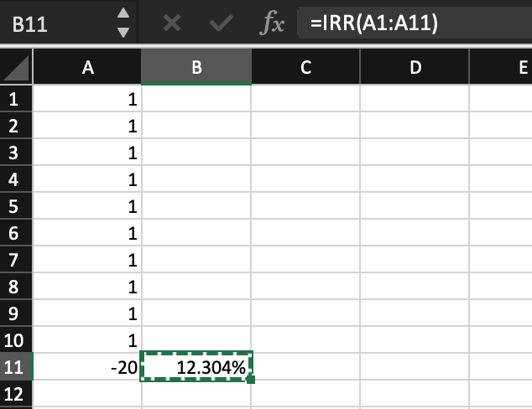This screenshot has height=409, width=532.
Task: Click the formula bar containing =IRR(A1:A11)
Action: click(x=415, y=23)
